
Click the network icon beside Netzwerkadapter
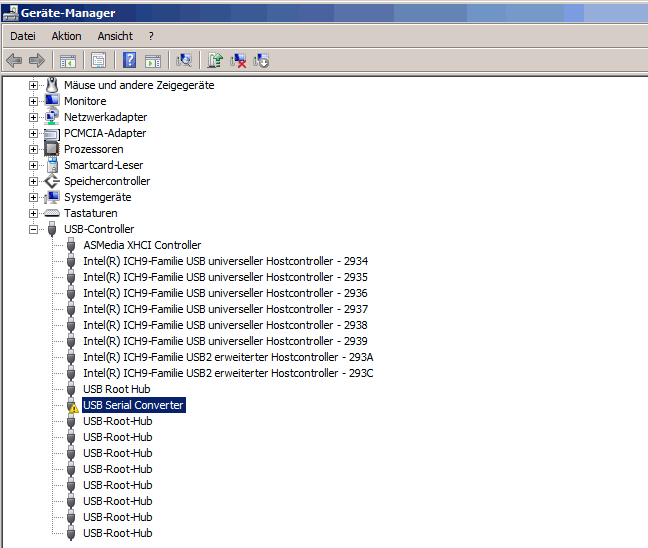[52, 117]
